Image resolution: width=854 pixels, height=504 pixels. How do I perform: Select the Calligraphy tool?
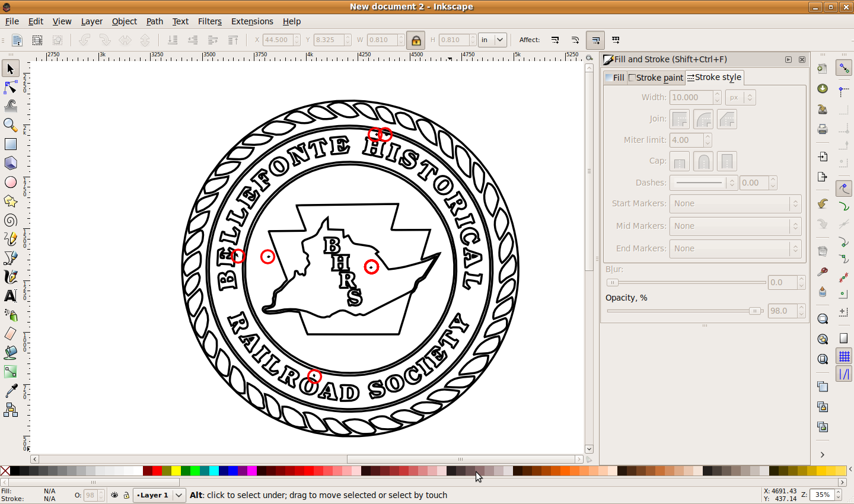(x=10, y=277)
